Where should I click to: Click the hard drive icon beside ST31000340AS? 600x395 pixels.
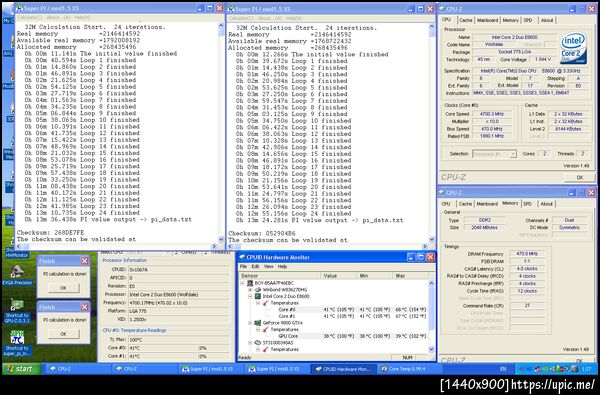258,343
